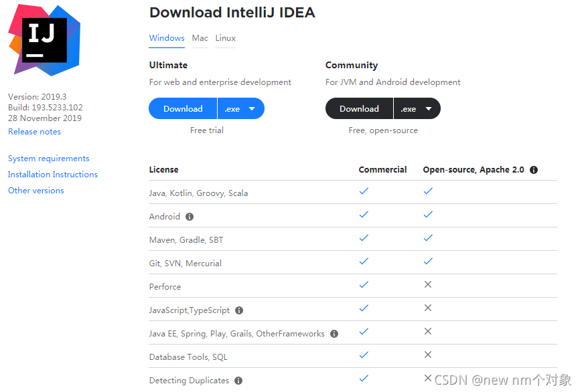The height and width of the screenshot is (392, 582).
Task: Open the Release notes link
Action: coord(35,132)
